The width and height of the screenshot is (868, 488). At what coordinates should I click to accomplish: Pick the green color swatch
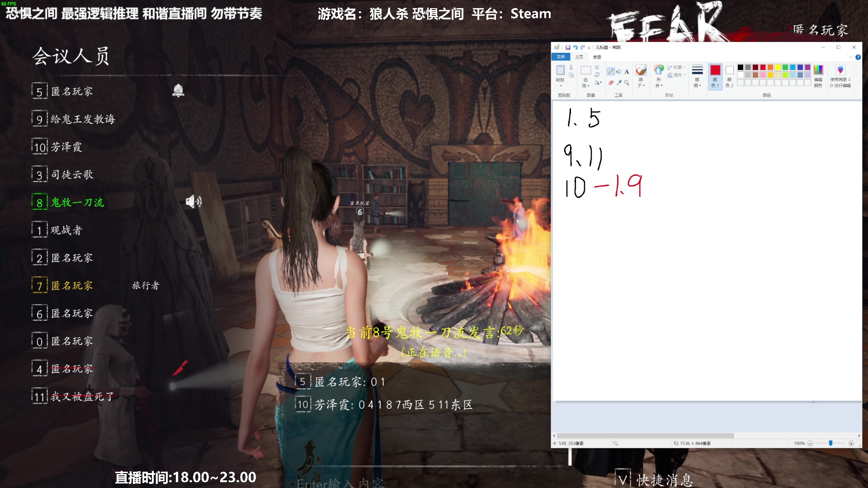tap(785, 67)
